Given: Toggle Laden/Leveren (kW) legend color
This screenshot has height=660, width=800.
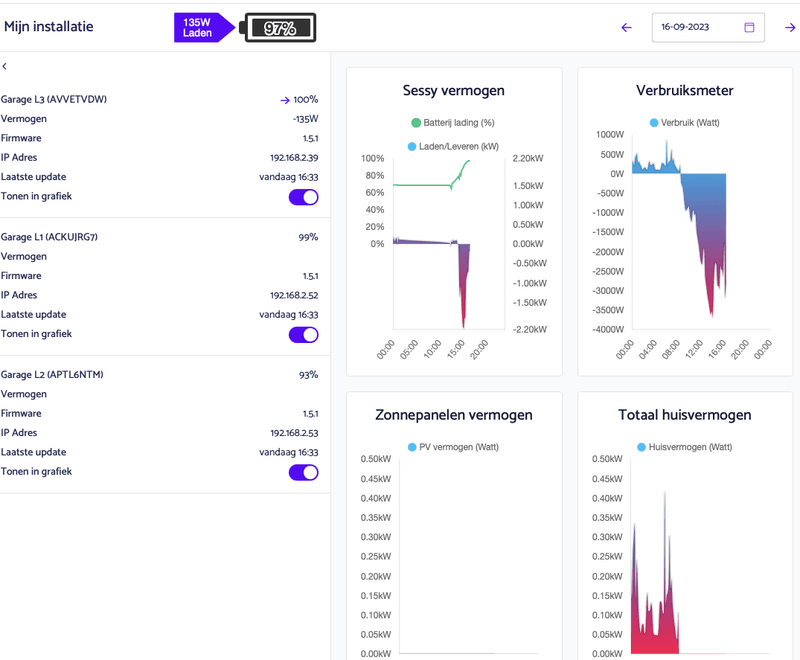Looking at the screenshot, I should tap(413, 147).
